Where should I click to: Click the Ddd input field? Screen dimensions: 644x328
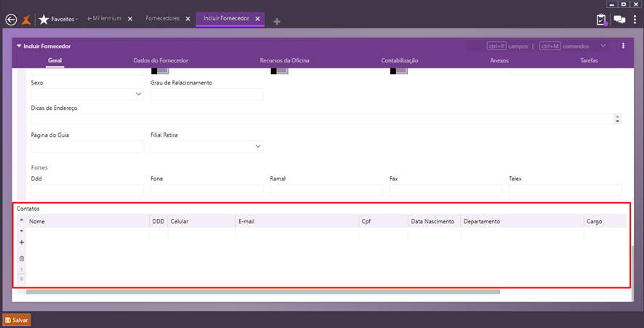[87, 190]
